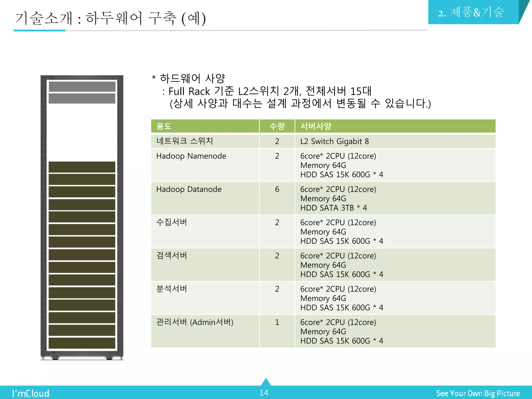Select the 'Hadoop Datanode' cell
This screenshot has width=532, height=399.
205,198
